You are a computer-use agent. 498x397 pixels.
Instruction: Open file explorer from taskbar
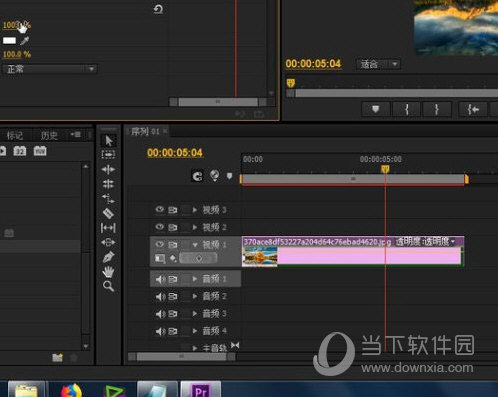pos(26,389)
